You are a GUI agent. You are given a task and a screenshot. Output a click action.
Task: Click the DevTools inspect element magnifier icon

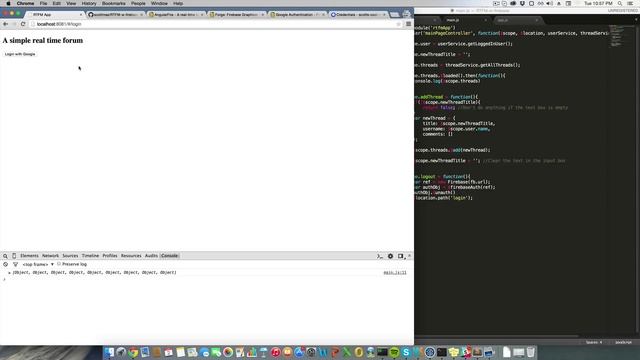(5, 256)
